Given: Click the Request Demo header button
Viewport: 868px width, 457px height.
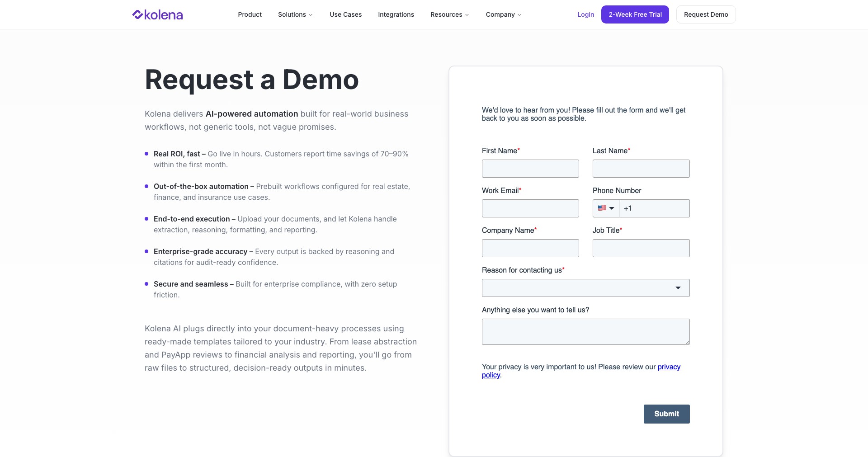Looking at the screenshot, I should click(x=706, y=14).
